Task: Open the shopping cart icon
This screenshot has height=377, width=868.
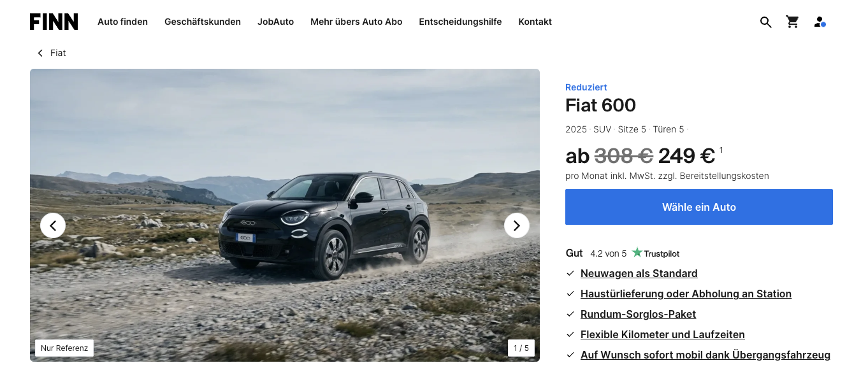Action: click(x=792, y=22)
